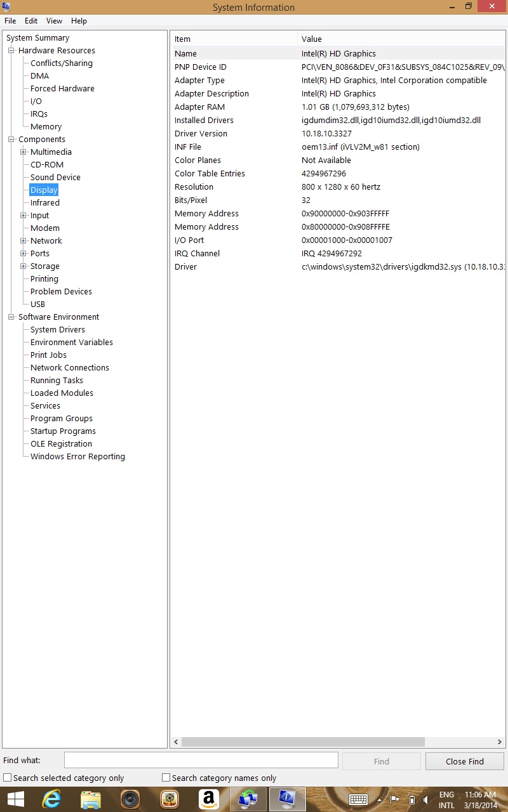Expand the Storage tree node
The height and width of the screenshot is (812, 508).
(23, 266)
